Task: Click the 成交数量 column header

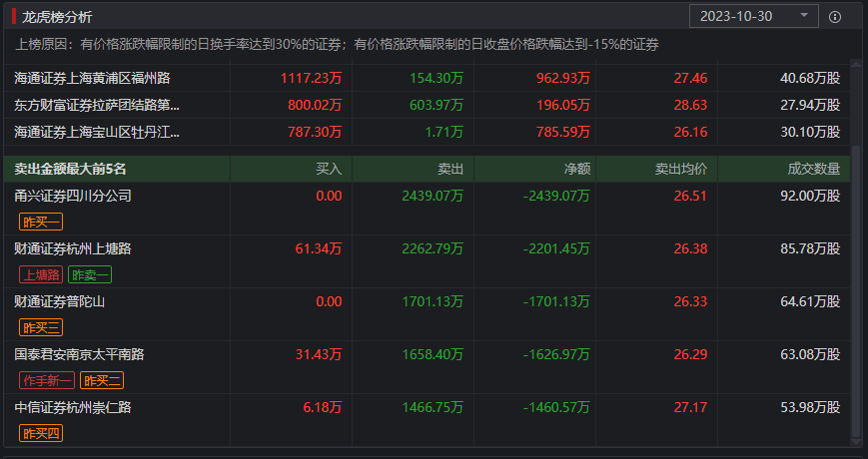Action: coord(813,170)
